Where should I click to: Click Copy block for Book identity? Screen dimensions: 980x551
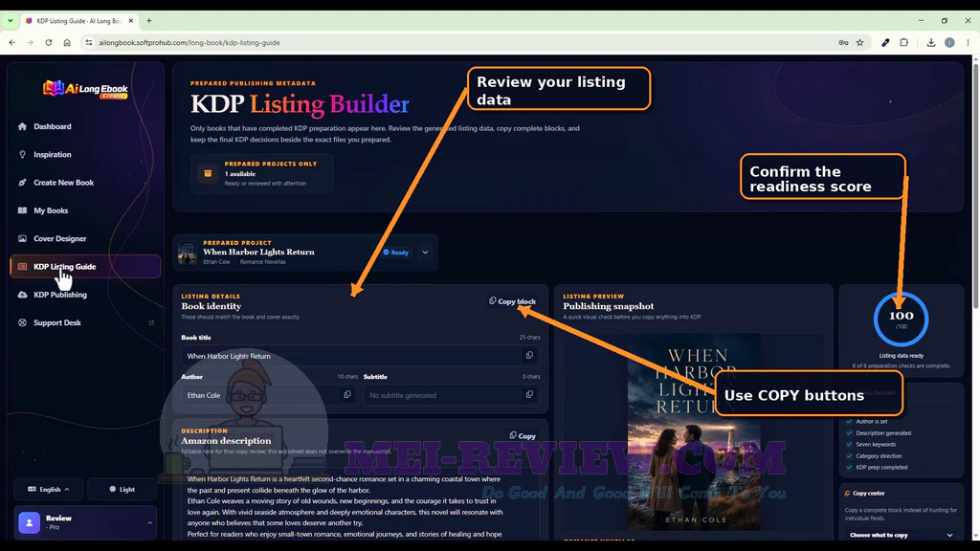[x=513, y=301]
